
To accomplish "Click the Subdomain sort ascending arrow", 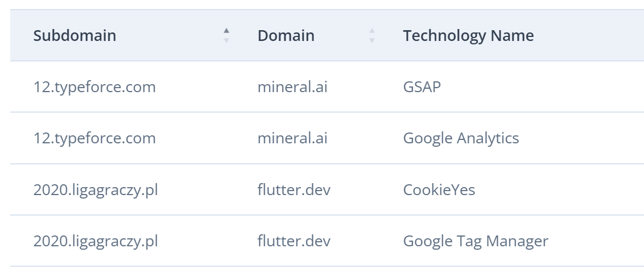I will coord(226,31).
